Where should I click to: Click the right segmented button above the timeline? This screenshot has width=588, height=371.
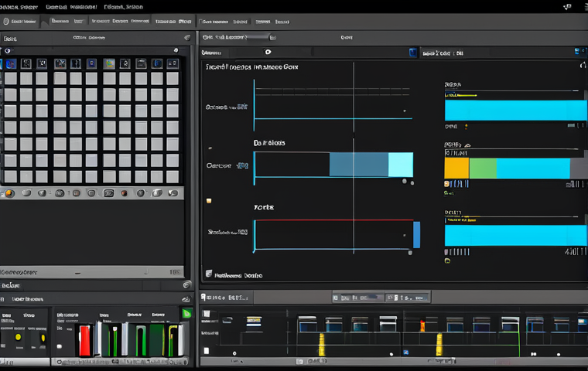point(408,298)
